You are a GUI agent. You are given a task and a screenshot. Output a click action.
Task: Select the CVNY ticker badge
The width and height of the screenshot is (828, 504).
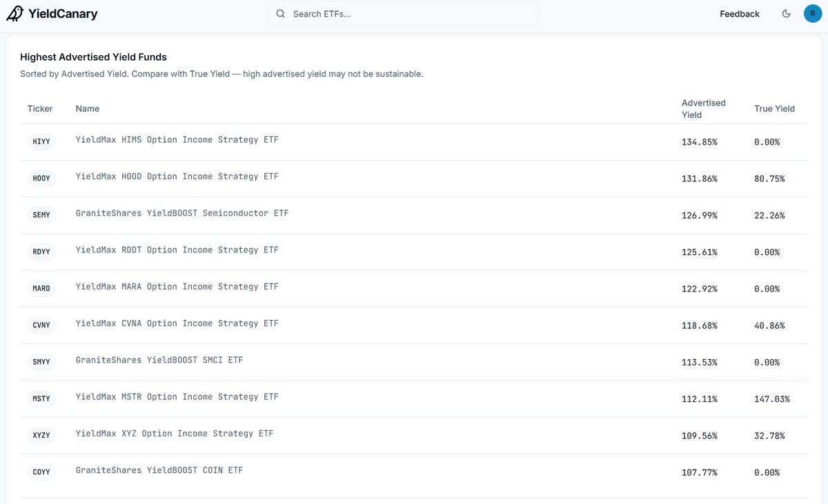click(41, 325)
